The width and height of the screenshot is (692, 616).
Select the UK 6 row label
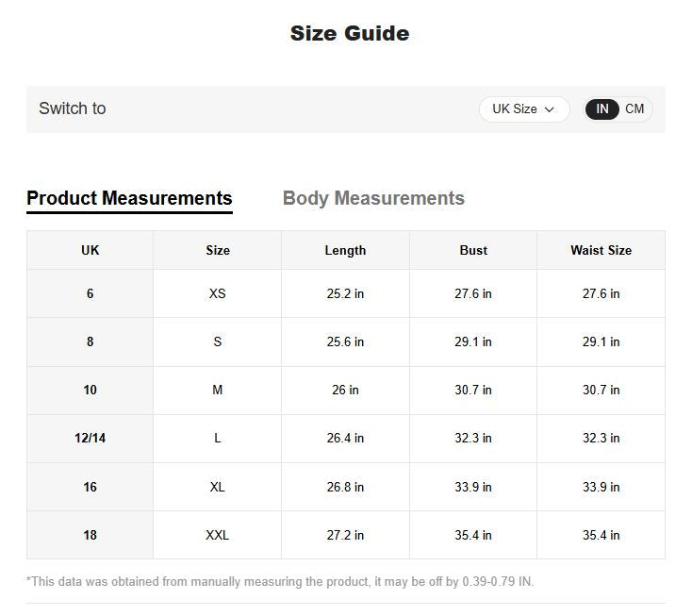click(x=90, y=293)
